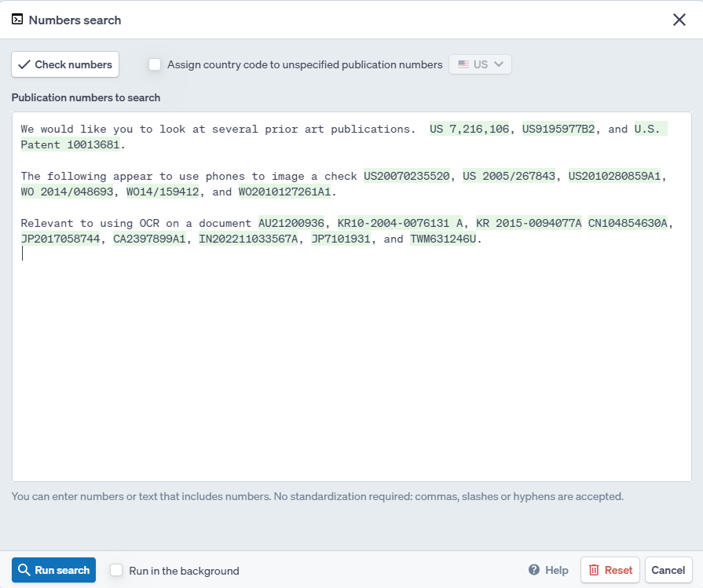
Task: Click the Cancel button
Action: tap(668, 570)
